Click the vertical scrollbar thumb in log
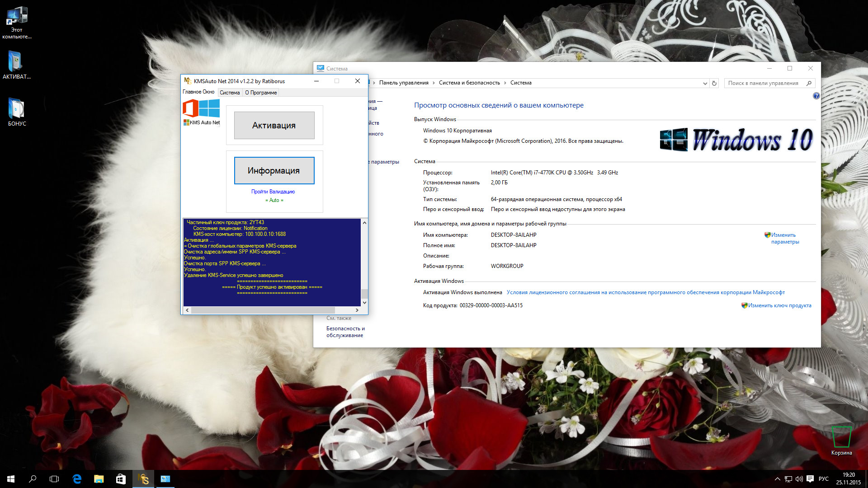This screenshot has height=488, width=868. (364, 294)
